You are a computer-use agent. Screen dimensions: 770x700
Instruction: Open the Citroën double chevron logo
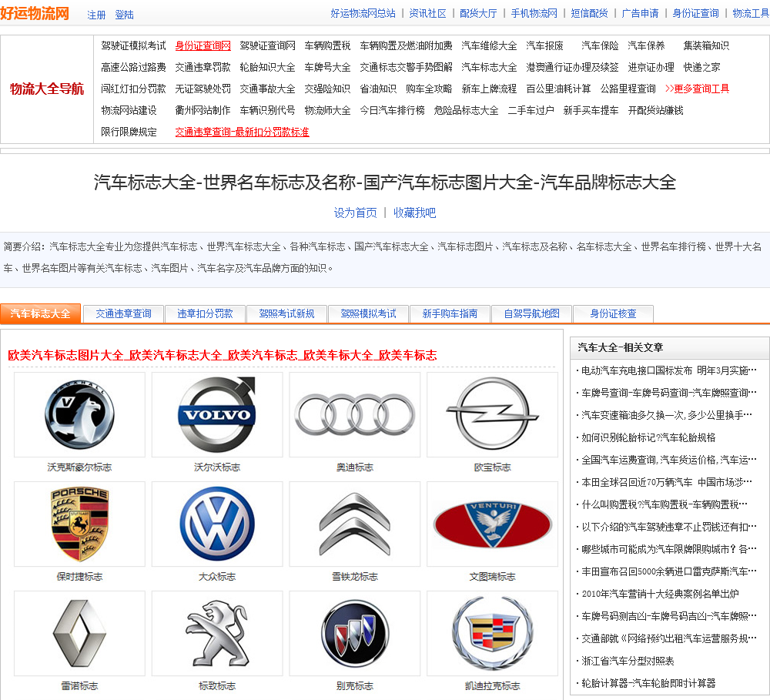354,524
